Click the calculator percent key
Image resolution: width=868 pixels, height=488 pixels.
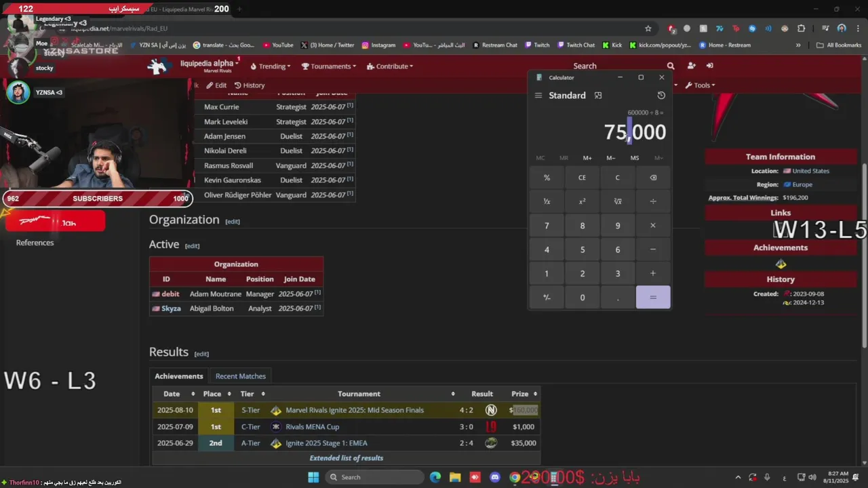(x=547, y=178)
